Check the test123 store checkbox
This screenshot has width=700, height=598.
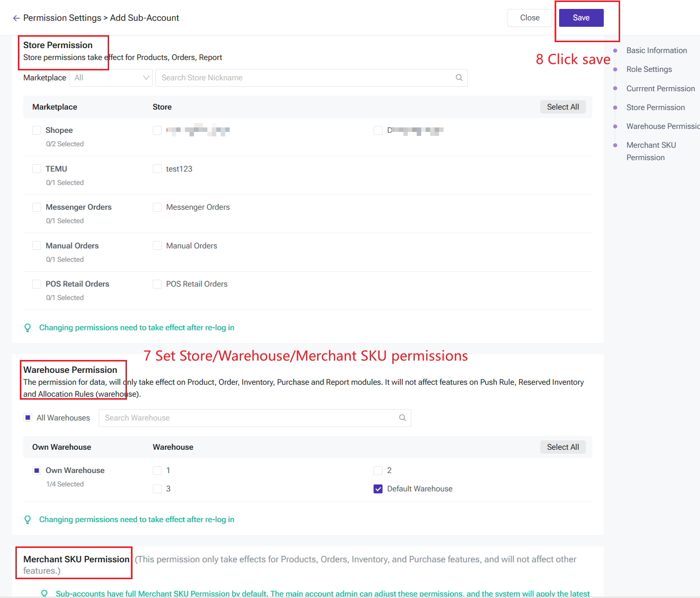pos(157,169)
